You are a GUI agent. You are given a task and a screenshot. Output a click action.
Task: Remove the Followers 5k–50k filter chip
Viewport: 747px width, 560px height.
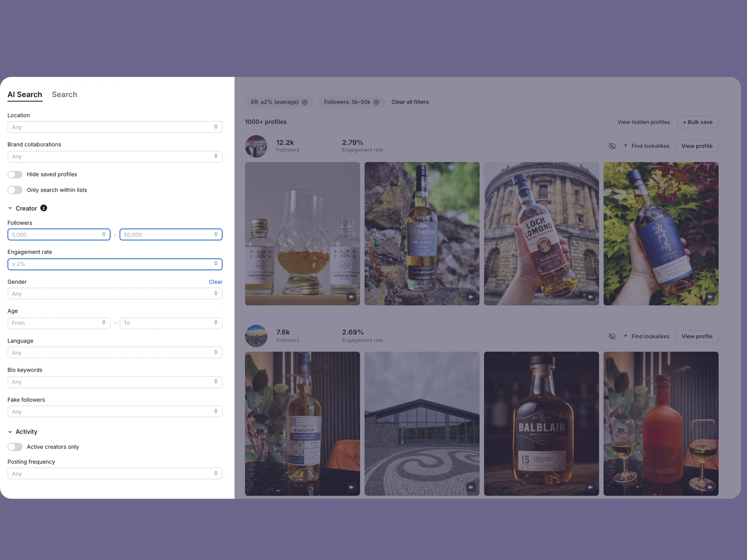click(376, 102)
